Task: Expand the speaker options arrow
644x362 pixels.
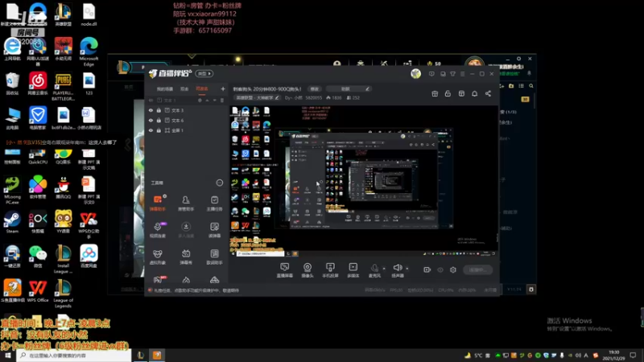Action: pyautogui.click(x=407, y=269)
